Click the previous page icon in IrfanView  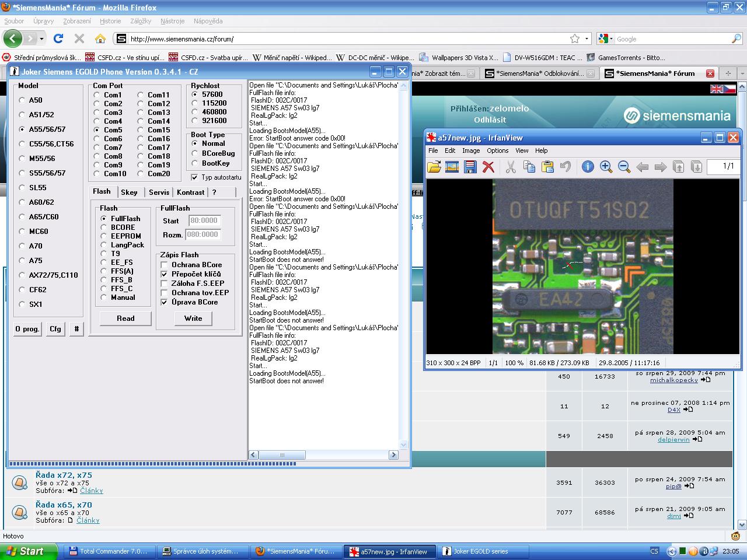click(679, 167)
